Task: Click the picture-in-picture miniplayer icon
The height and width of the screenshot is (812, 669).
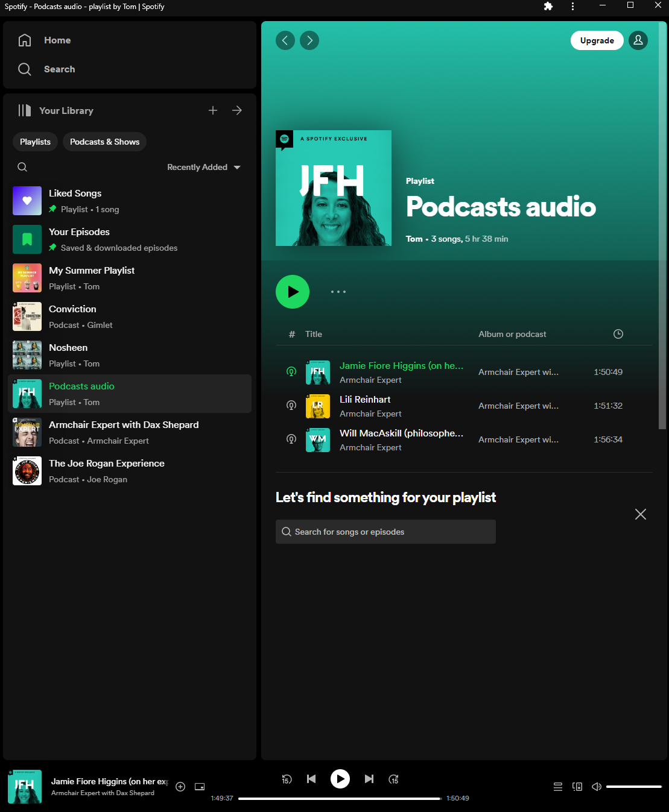Action: [x=200, y=787]
